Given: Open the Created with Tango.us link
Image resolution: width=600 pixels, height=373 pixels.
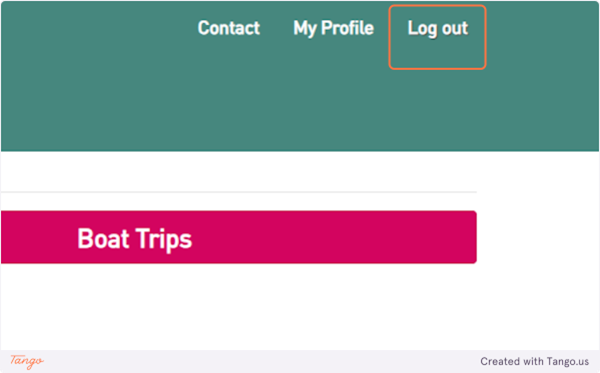Looking at the screenshot, I should pos(535,362).
